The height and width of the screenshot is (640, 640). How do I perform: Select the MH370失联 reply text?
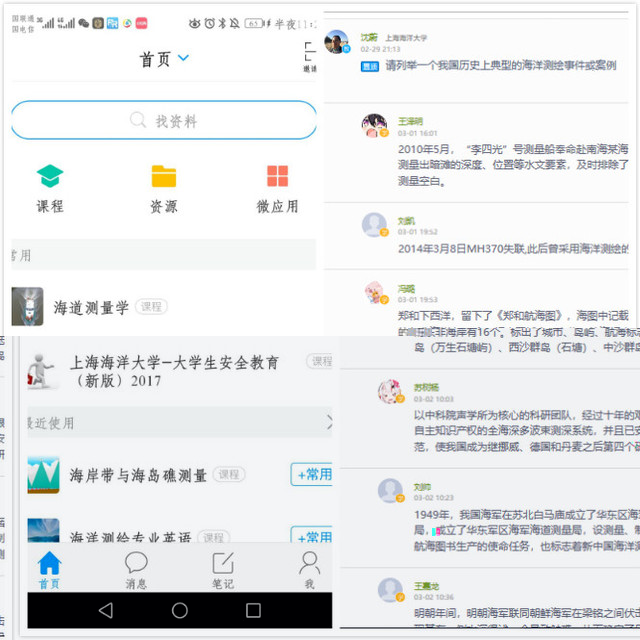pos(513,249)
